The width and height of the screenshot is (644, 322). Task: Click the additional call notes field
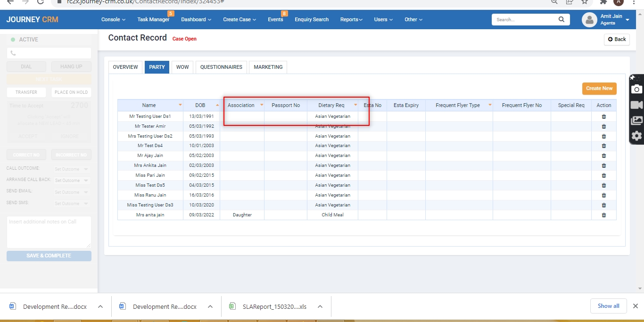pyautogui.click(x=49, y=232)
